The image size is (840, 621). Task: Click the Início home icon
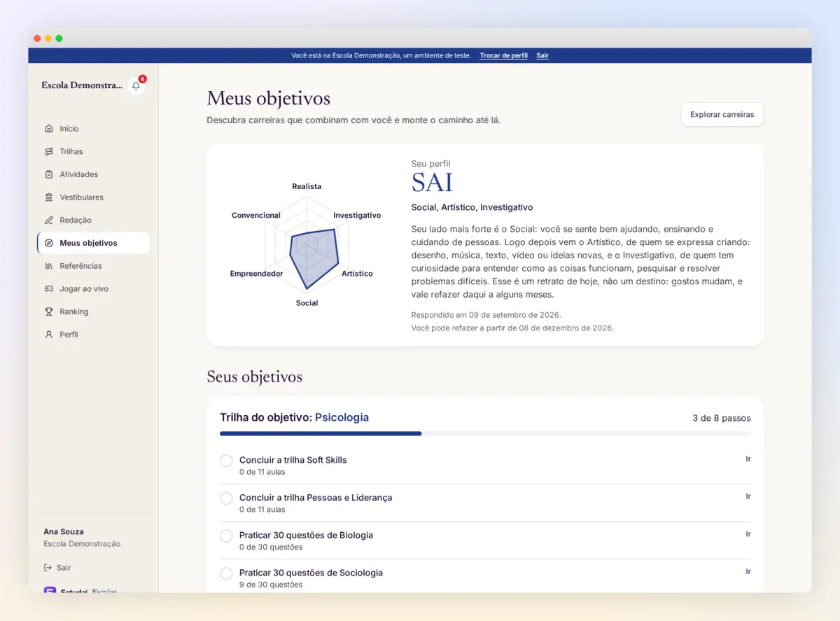[x=49, y=129]
